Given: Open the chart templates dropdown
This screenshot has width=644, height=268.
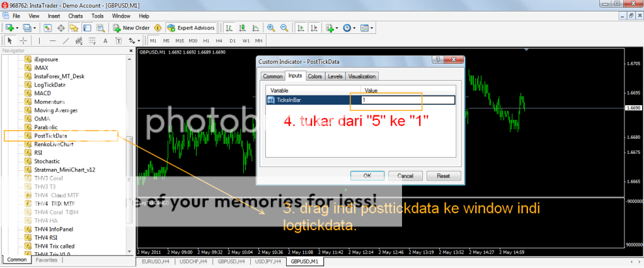Looking at the screenshot, I should [x=368, y=28].
